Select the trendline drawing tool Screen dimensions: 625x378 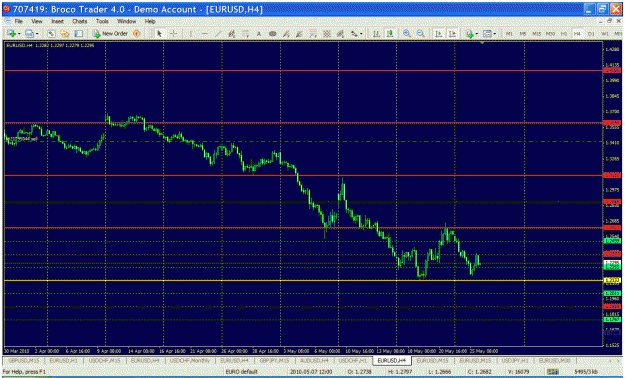pyautogui.click(x=218, y=34)
